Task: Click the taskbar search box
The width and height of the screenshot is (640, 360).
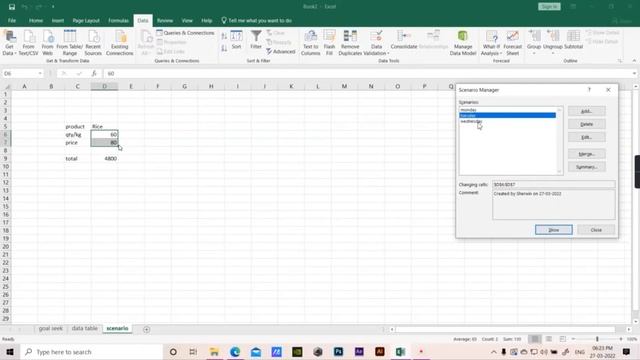Action: [x=91, y=352]
